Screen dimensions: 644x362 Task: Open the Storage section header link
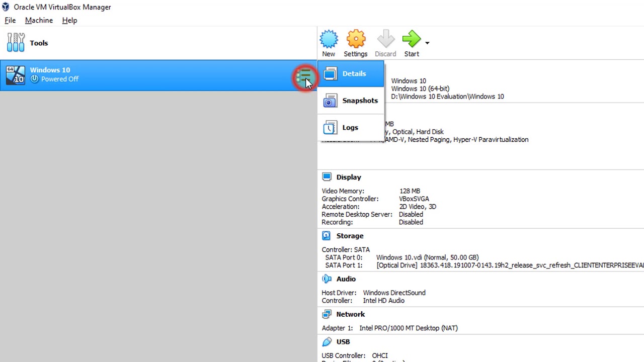coord(350,236)
